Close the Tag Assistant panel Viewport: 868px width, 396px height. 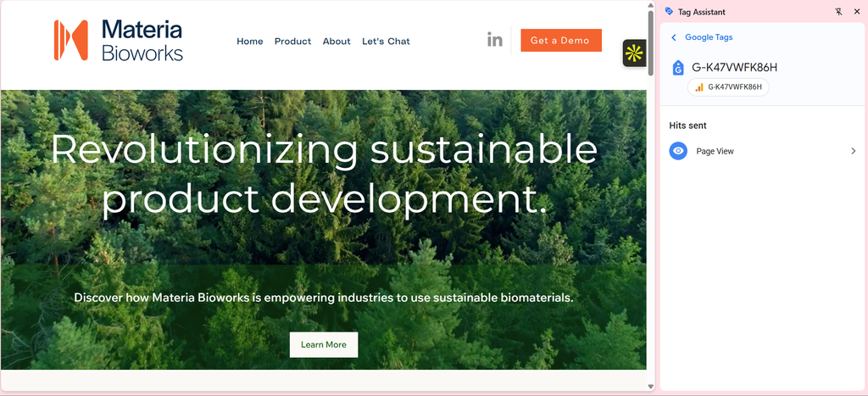[x=856, y=12]
